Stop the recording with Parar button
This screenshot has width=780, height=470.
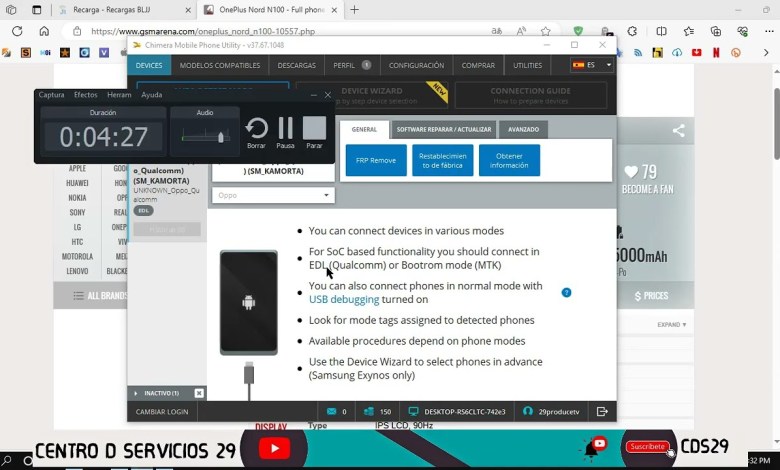click(314, 128)
